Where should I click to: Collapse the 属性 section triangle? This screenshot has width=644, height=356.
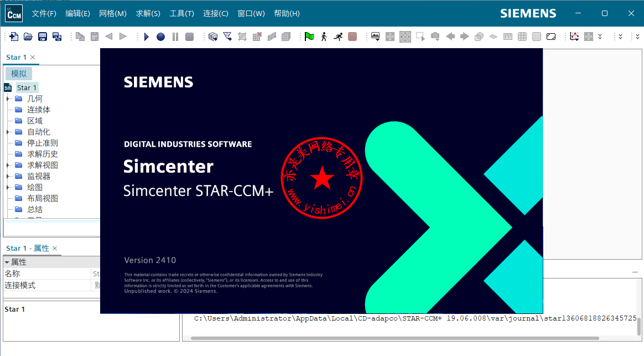pyautogui.click(x=7, y=262)
